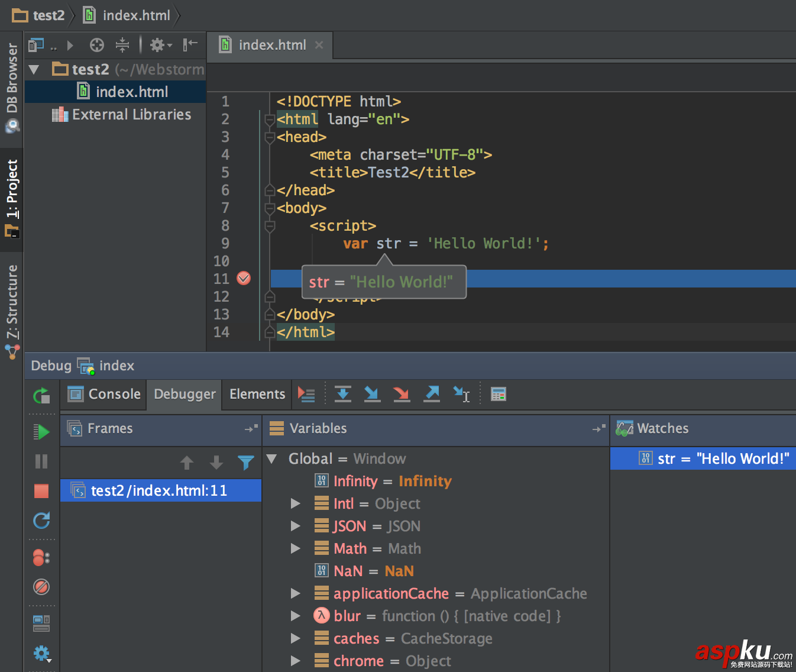Collapse the test2 project folder
Screen dimensions: 796x672
tap(34, 70)
